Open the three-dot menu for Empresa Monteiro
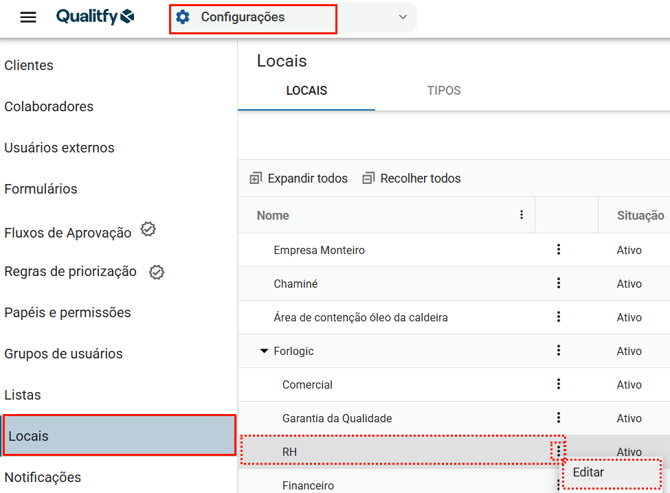 click(558, 250)
